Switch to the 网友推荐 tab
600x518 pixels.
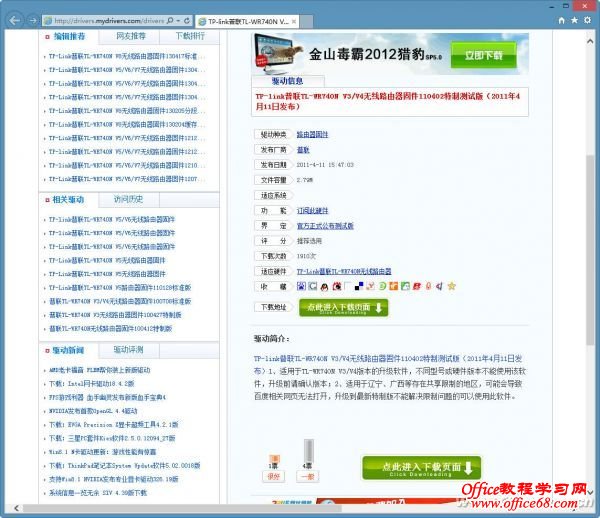(x=130, y=36)
